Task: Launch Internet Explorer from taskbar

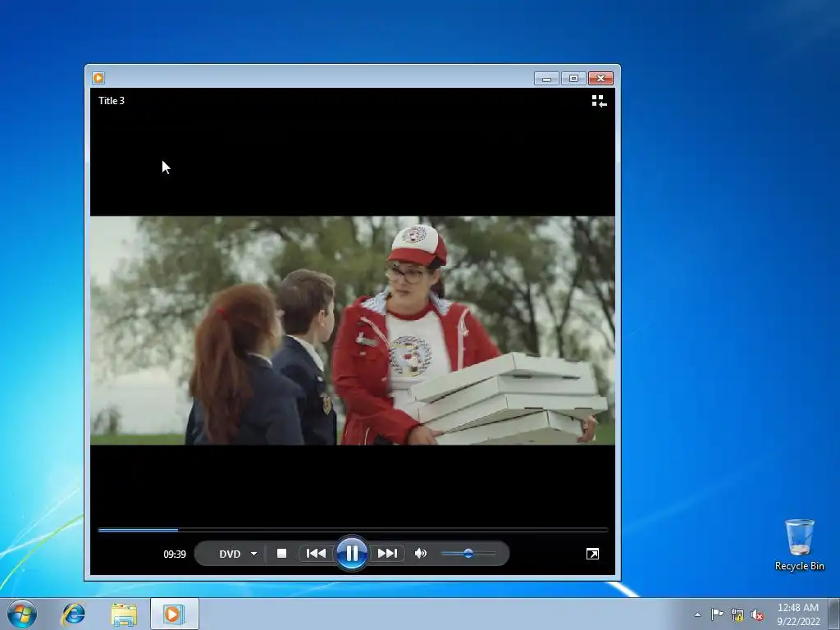Action: pyautogui.click(x=73, y=614)
